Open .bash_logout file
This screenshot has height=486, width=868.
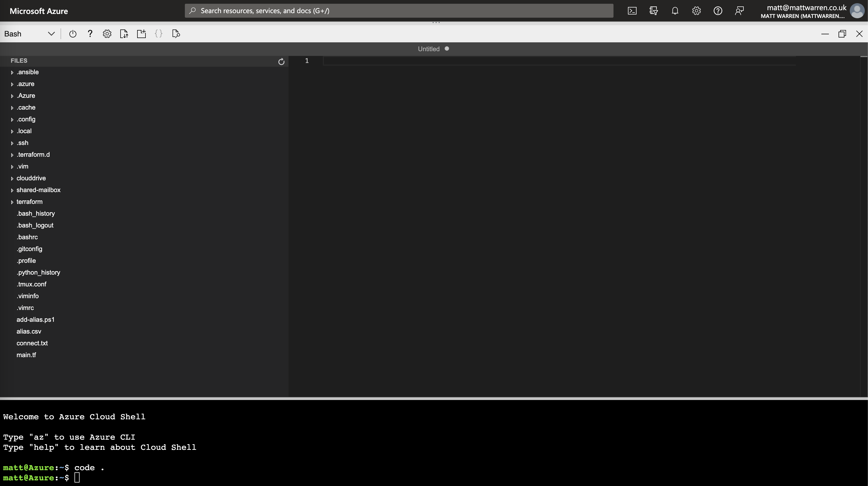pyautogui.click(x=35, y=226)
